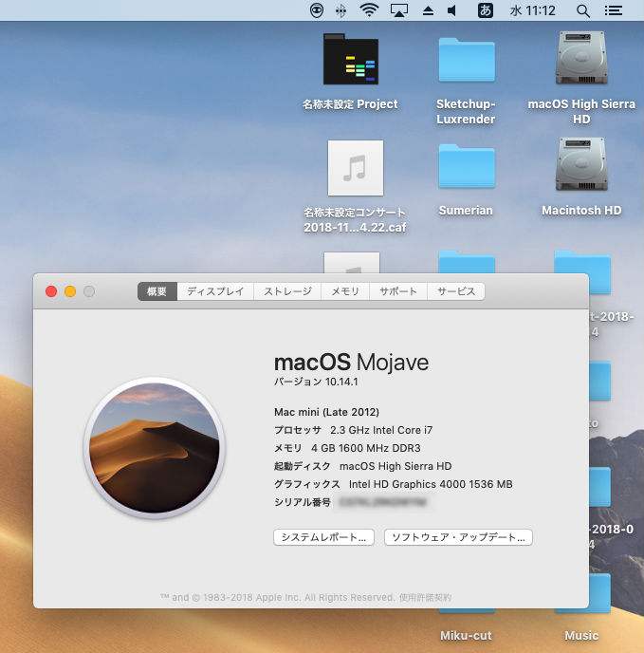Click the 起動ディスク macOS High Sierra HD value

click(396, 466)
